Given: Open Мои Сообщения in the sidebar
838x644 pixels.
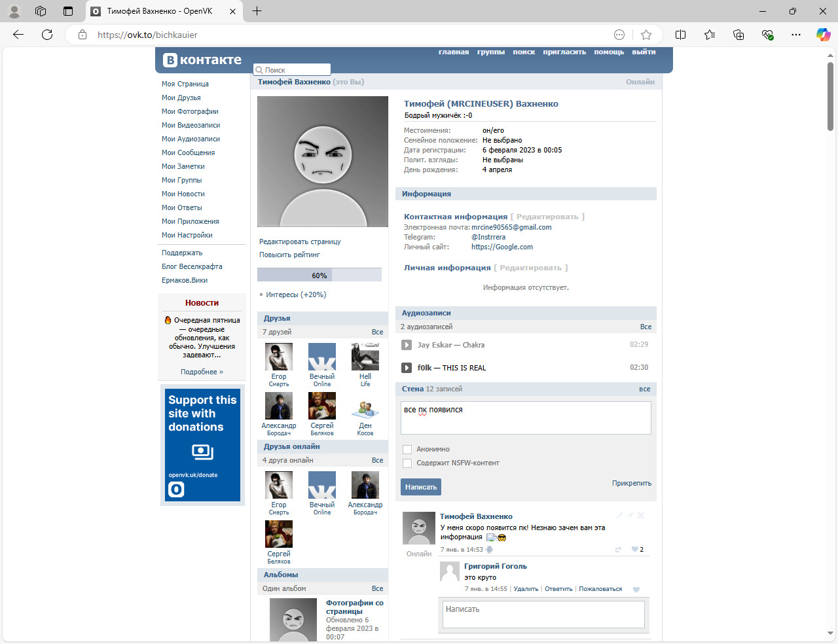Looking at the screenshot, I should [189, 152].
